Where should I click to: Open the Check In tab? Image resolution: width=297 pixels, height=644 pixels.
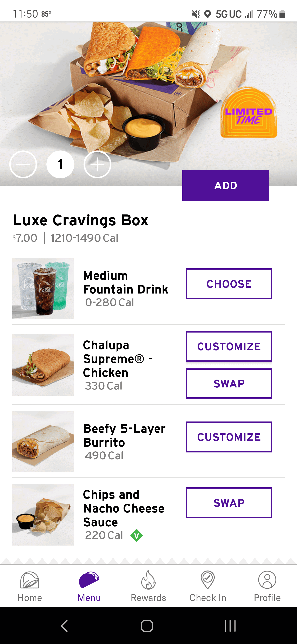click(207, 586)
